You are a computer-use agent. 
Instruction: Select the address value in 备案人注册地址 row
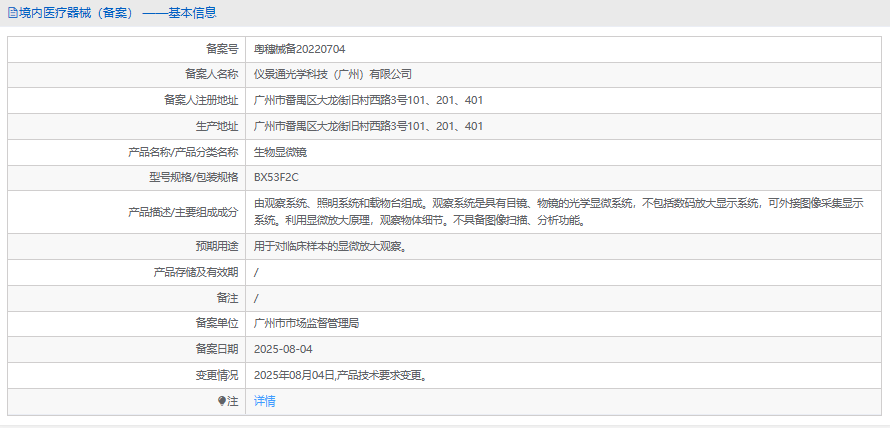click(x=368, y=100)
